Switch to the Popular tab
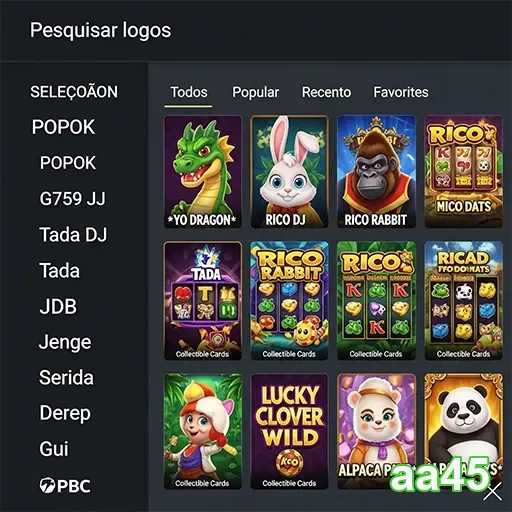This screenshot has width=512, height=512. [x=255, y=92]
